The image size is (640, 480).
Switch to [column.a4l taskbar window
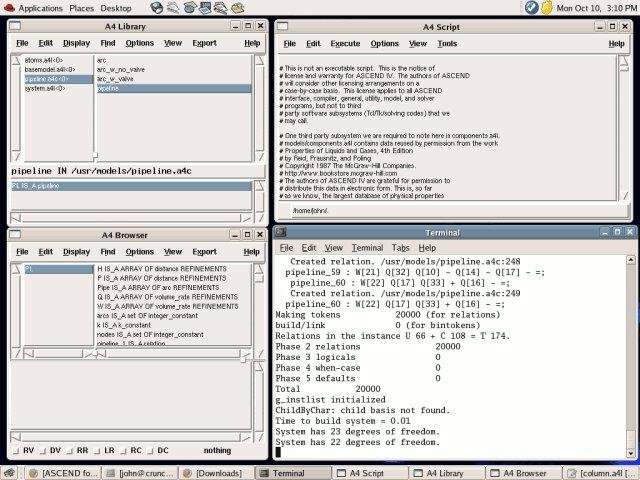pos(600,473)
